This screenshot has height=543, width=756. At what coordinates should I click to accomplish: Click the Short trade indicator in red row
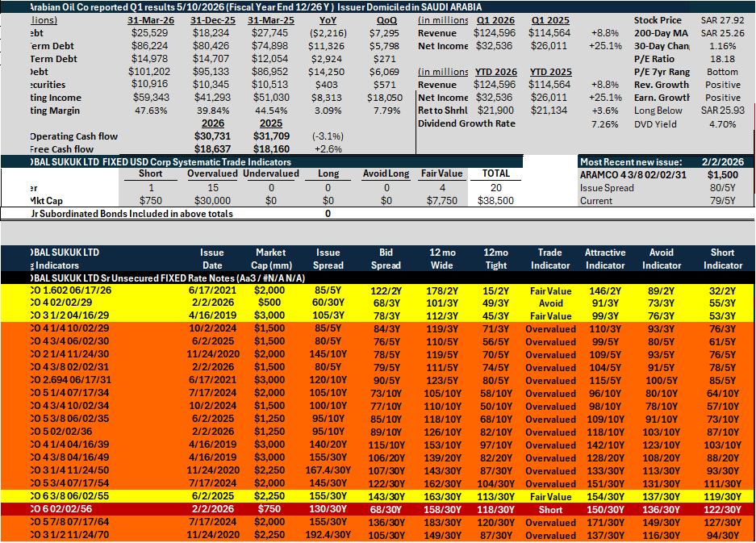(x=550, y=510)
